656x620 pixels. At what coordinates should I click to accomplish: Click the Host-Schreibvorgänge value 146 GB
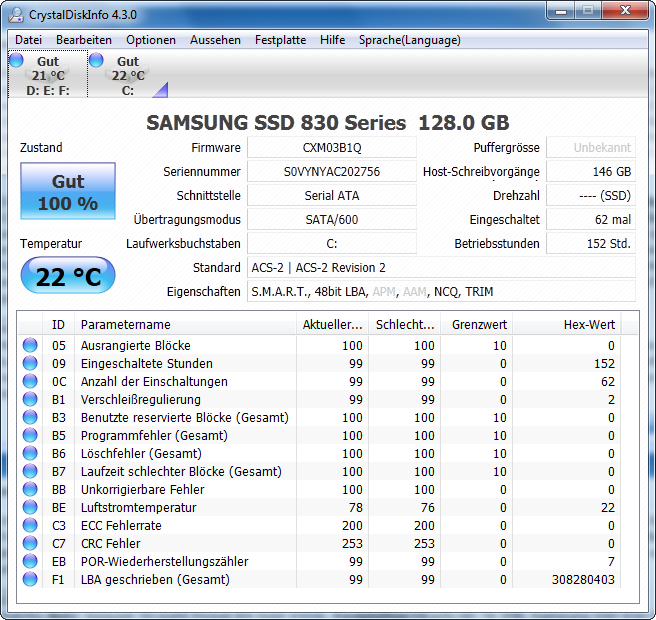pyautogui.click(x=591, y=172)
